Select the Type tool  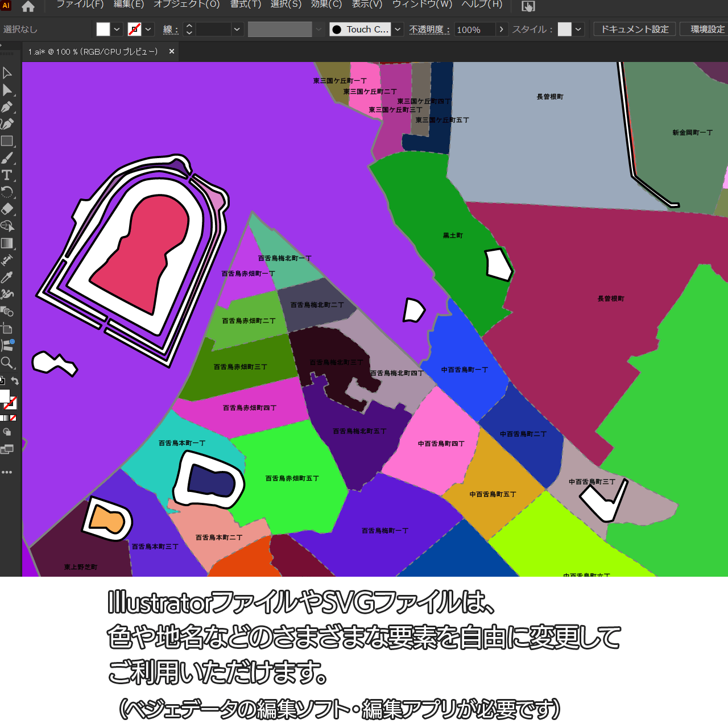[x=7, y=175]
